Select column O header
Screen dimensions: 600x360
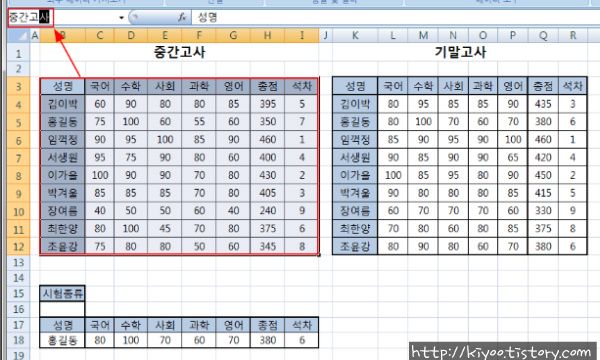click(483, 36)
